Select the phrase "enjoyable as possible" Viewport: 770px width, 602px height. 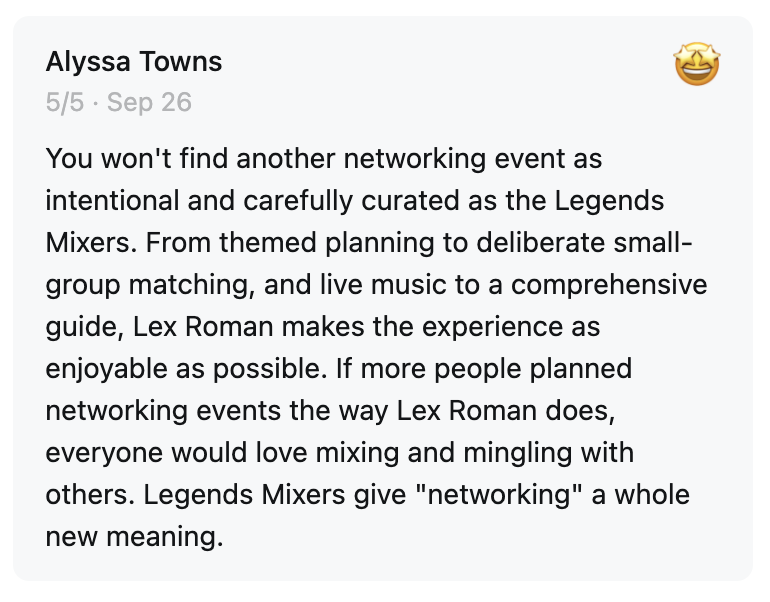(176, 369)
